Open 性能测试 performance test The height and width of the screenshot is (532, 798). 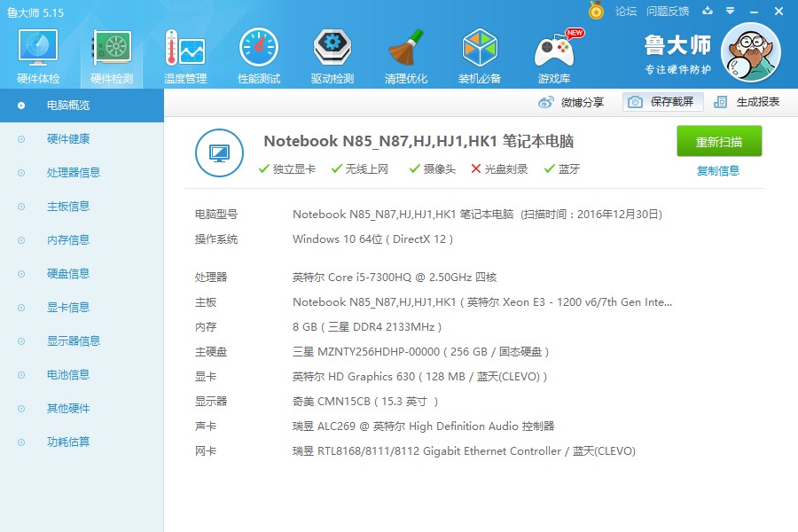click(258, 51)
